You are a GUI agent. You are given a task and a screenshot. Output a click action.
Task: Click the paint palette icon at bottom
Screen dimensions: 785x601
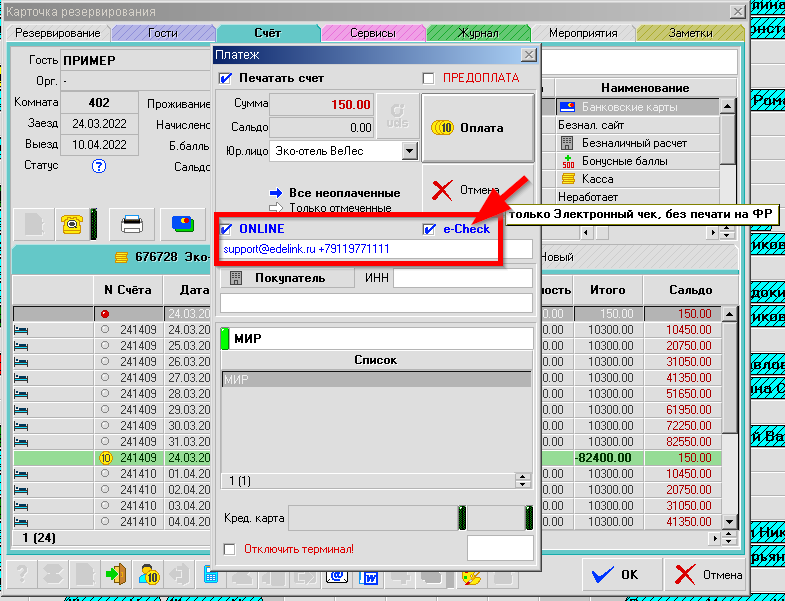click(x=469, y=575)
